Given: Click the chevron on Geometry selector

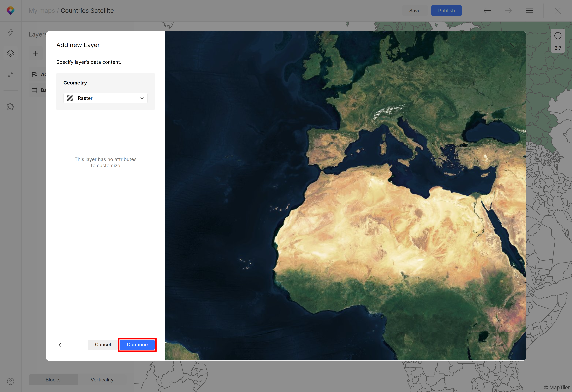Looking at the screenshot, I should [x=142, y=98].
